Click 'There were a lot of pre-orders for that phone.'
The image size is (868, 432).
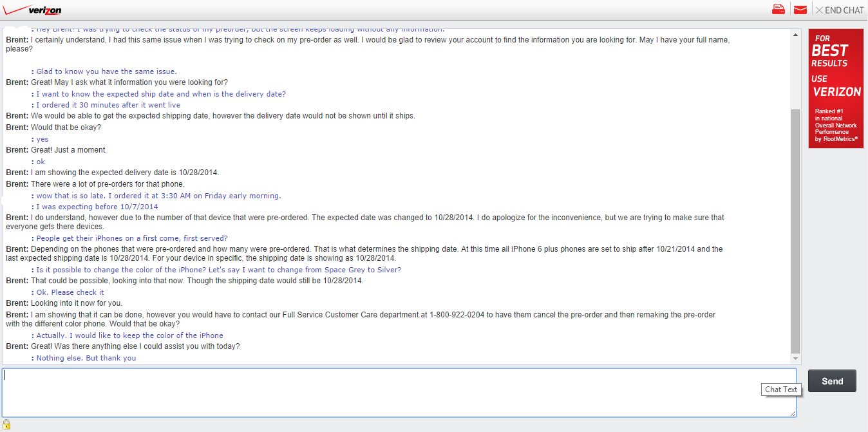click(108, 184)
